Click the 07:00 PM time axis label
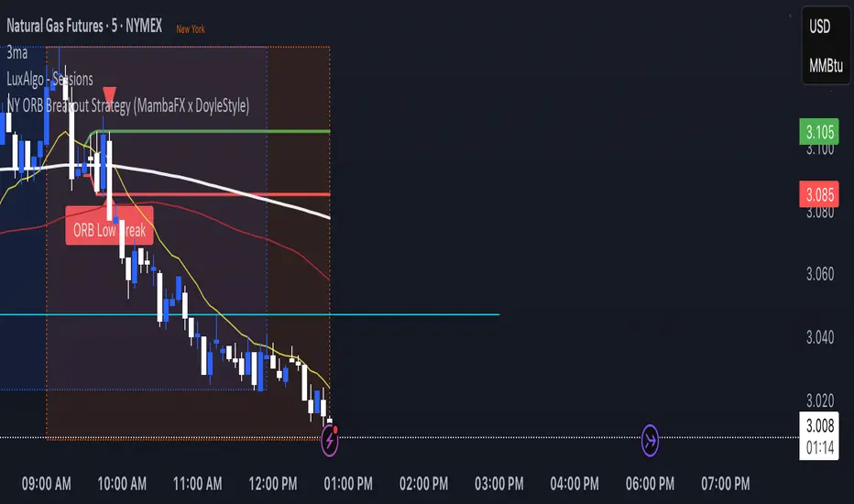Screen dimensions: 854x504 pyautogui.click(x=726, y=484)
